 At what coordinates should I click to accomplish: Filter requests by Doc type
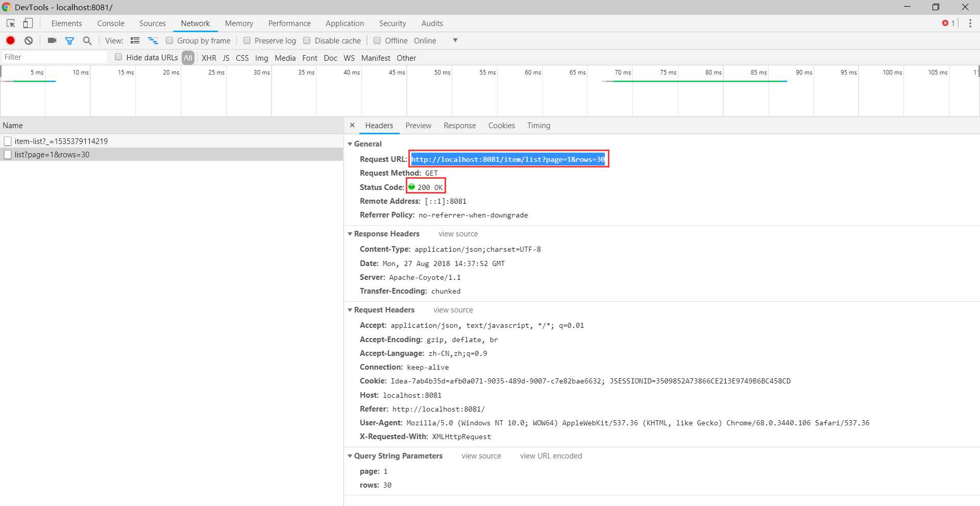(x=331, y=58)
